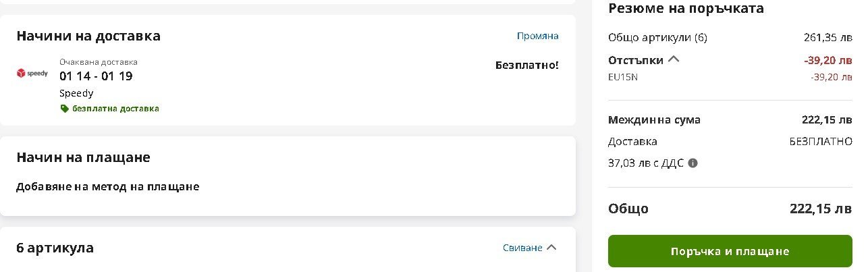Open the info icon next to ДДС amount

693,163
